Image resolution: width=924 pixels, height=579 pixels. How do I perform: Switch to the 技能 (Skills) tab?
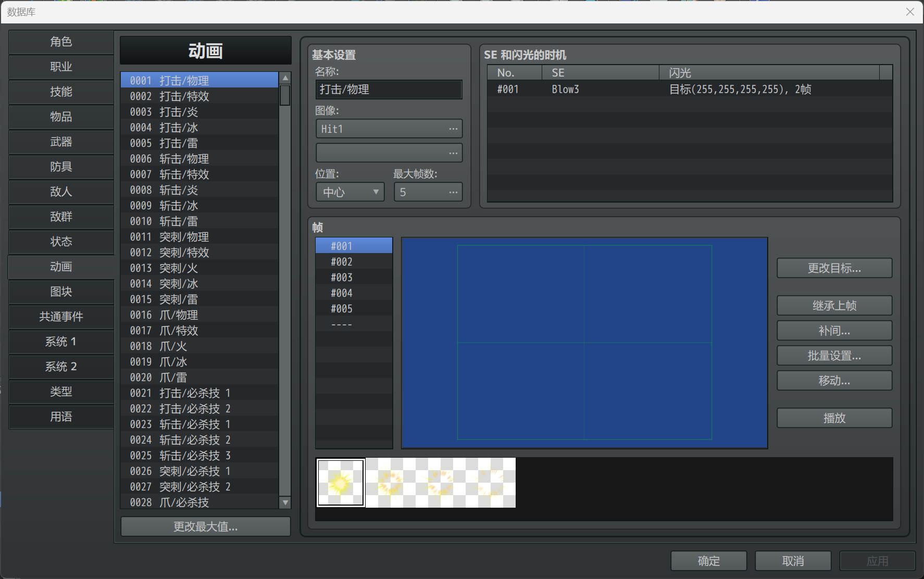point(61,92)
